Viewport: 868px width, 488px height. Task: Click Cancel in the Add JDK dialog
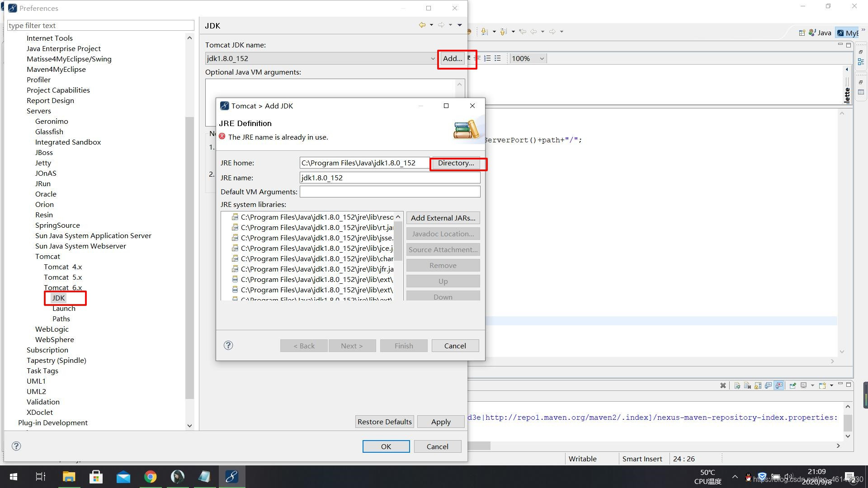455,346
